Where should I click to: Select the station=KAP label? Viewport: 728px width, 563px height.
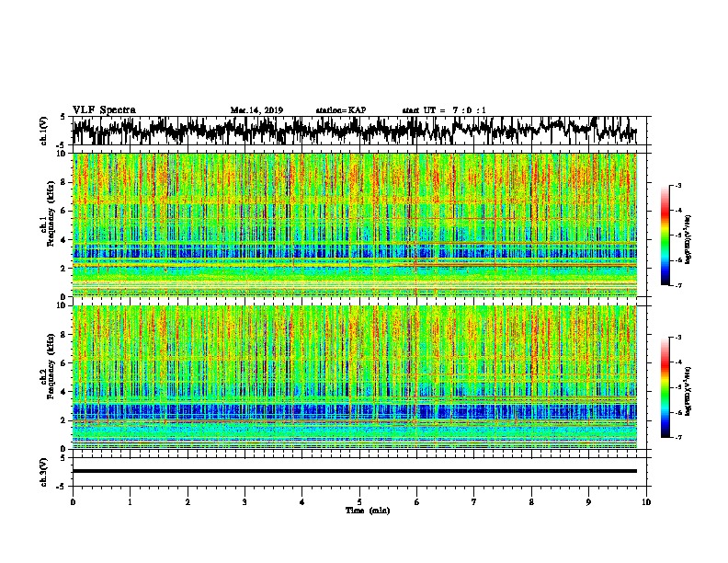(340, 110)
